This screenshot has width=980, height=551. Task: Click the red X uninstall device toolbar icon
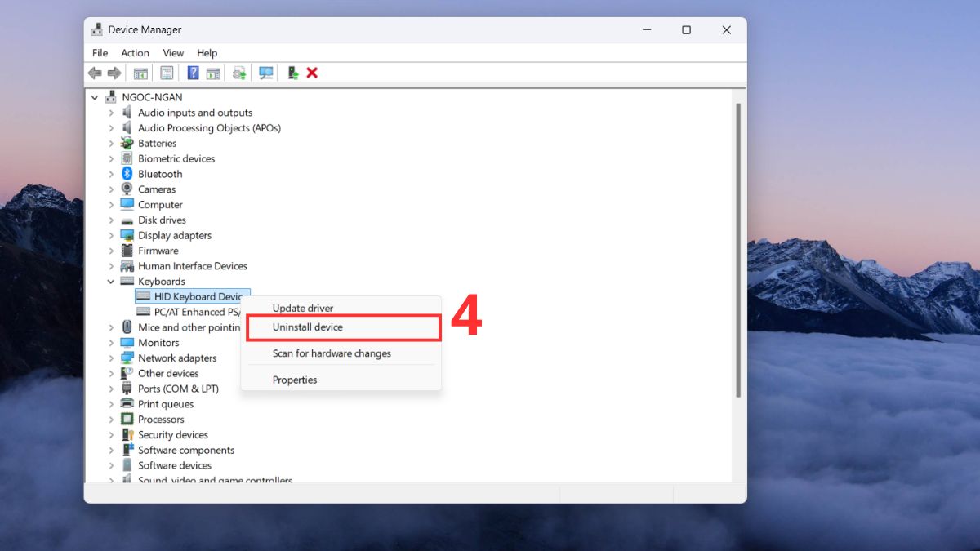click(x=313, y=73)
